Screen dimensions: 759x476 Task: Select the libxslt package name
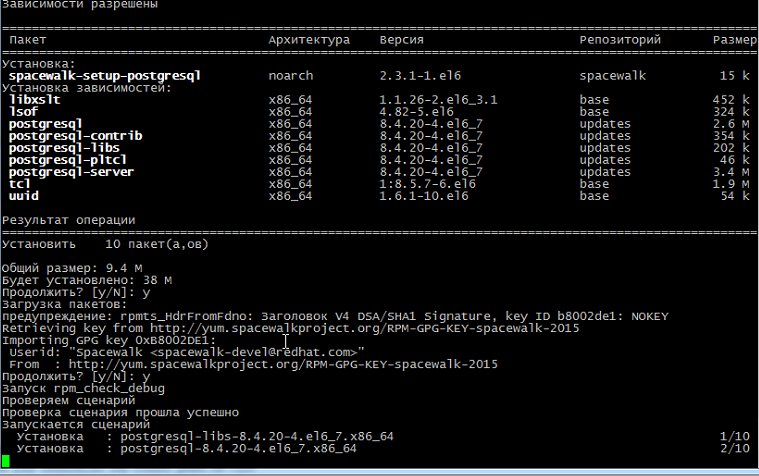click(35, 100)
